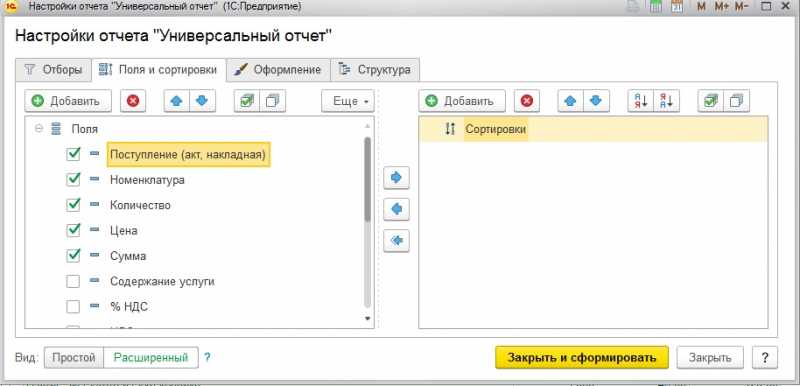Uncheck the Номенклатура field checkbox
This screenshot has width=800, height=386.
tap(73, 179)
